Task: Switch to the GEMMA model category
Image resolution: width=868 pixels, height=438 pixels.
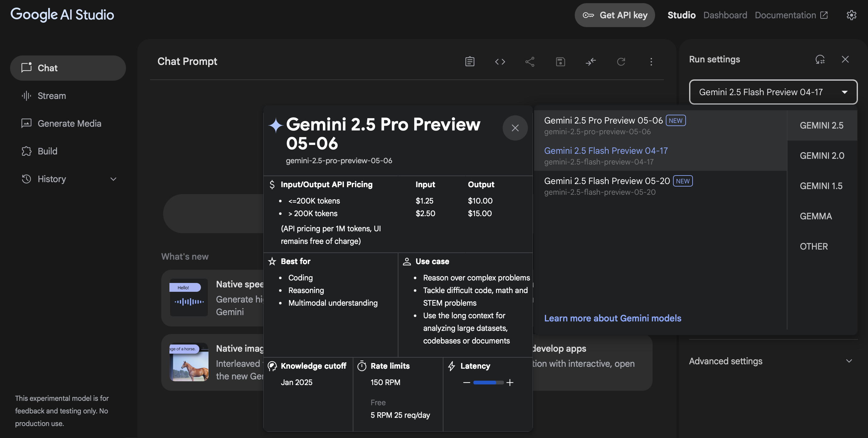Action: (x=815, y=216)
